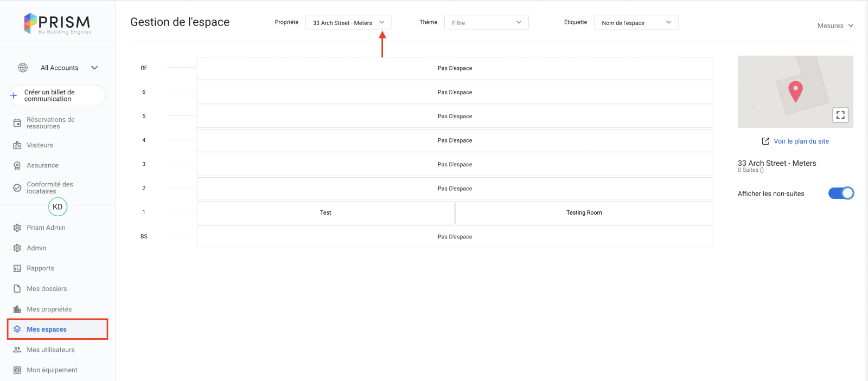Expand the map to fullscreen
Image resolution: width=868 pixels, height=381 pixels.
tap(840, 115)
